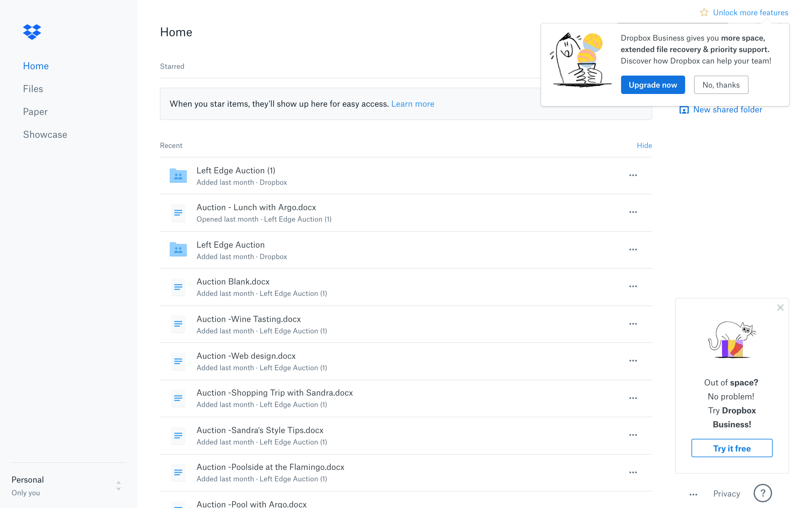Viewport: 812px width, 508px height.
Task: Click the document icon for Auction -Wine Tasting.docx
Action: click(178, 324)
